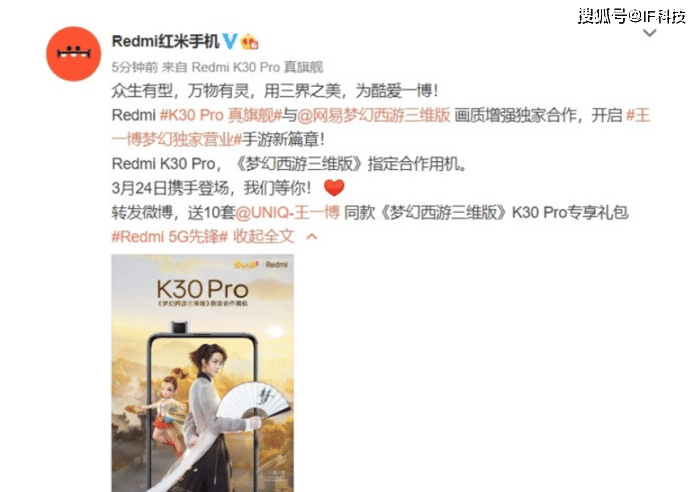Click the membership badge beside verified icon
Viewport: 700px width, 492px height.
pyautogui.click(x=250, y=42)
